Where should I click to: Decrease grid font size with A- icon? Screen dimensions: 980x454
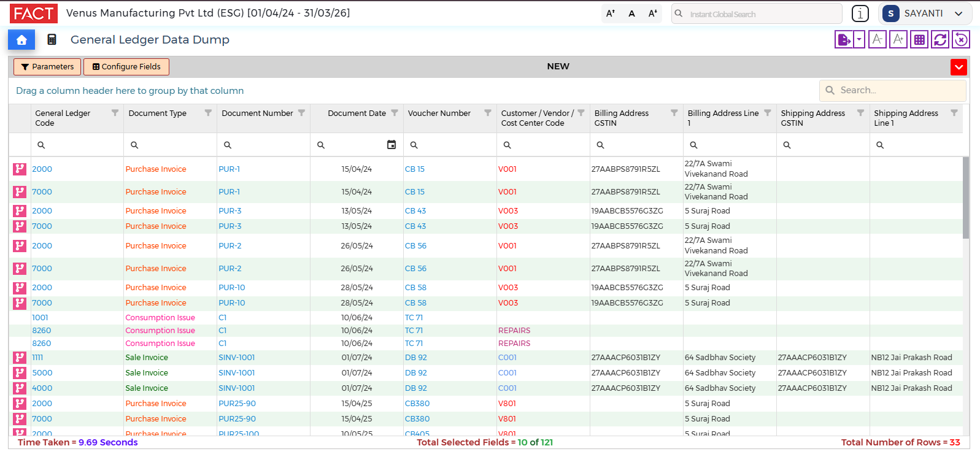[x=878, y=40]
